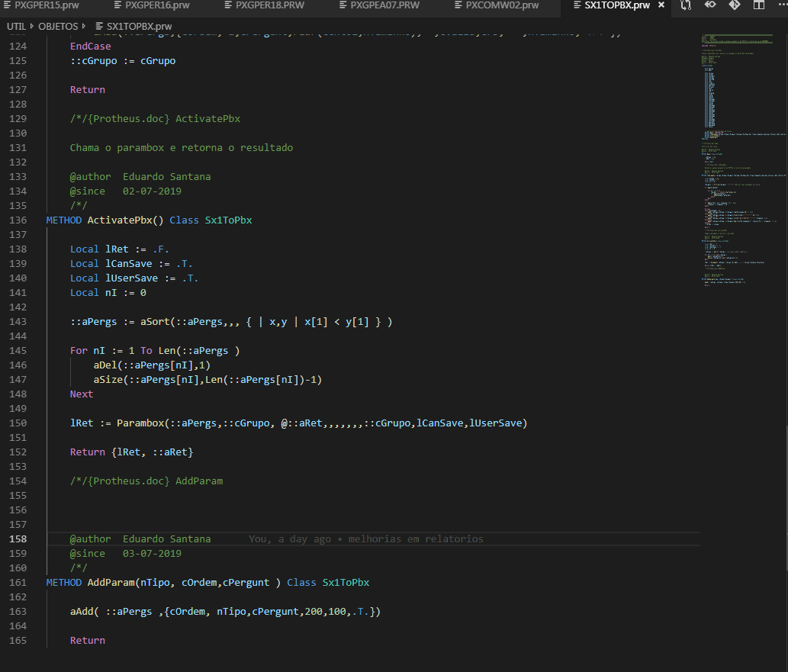Click the OBJETOS breadcrumb item
The image size is (788, 672).
tap(60, 25)
